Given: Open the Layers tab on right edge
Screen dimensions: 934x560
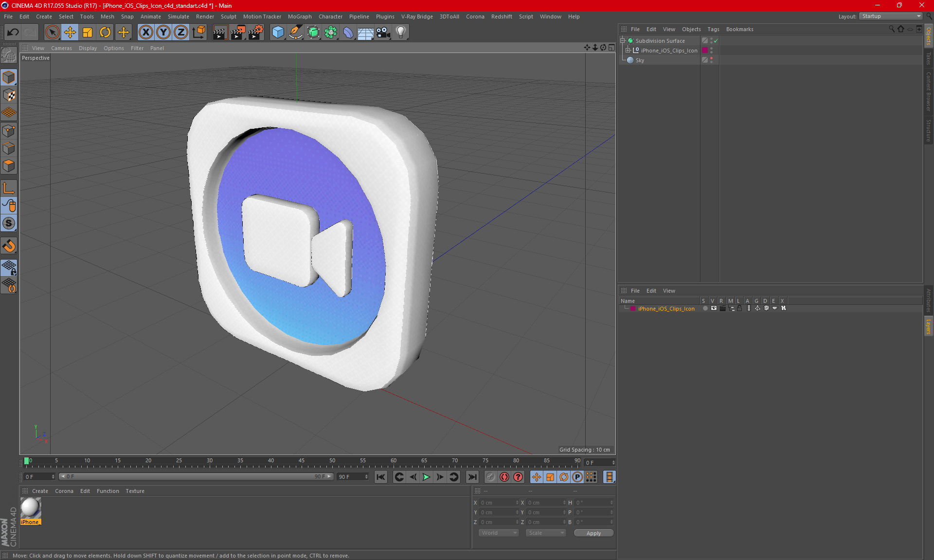Looking at the screenshot, I should (929, 326).
